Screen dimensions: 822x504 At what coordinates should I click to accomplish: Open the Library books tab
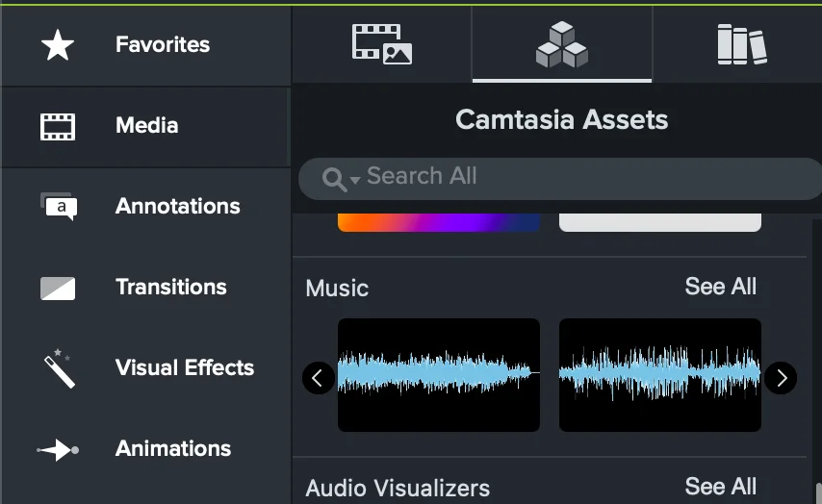[x=742, y=44]
